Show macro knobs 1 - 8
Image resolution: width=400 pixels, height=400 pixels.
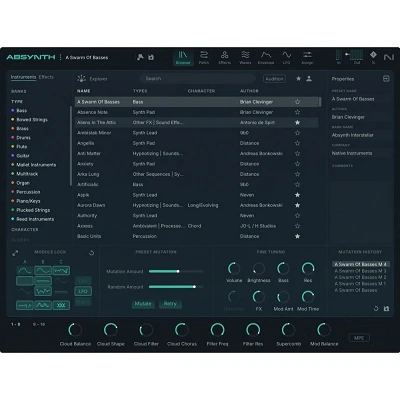click(16, 324)
